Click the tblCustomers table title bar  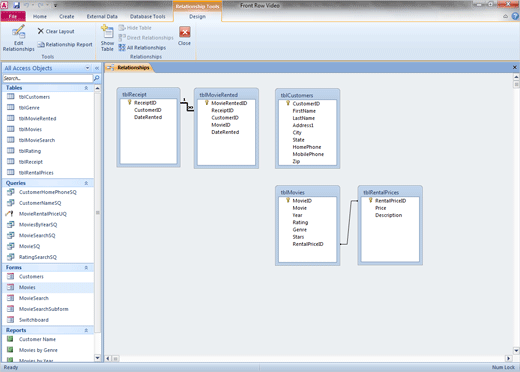click(307, 95)
